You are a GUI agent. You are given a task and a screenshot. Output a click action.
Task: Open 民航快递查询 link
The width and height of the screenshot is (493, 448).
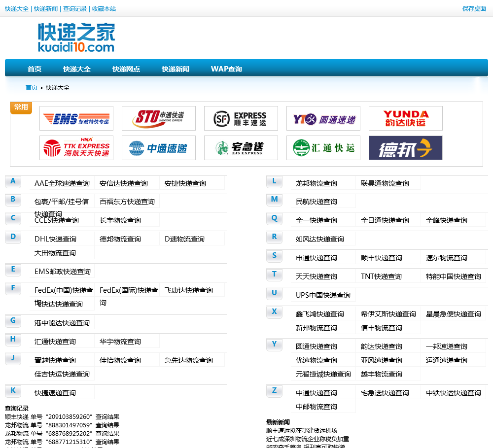click(x=317, y=202)
